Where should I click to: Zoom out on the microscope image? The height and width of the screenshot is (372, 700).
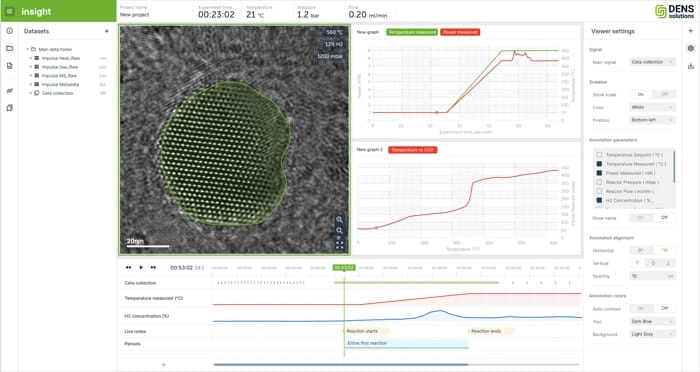tap(340, 231)
